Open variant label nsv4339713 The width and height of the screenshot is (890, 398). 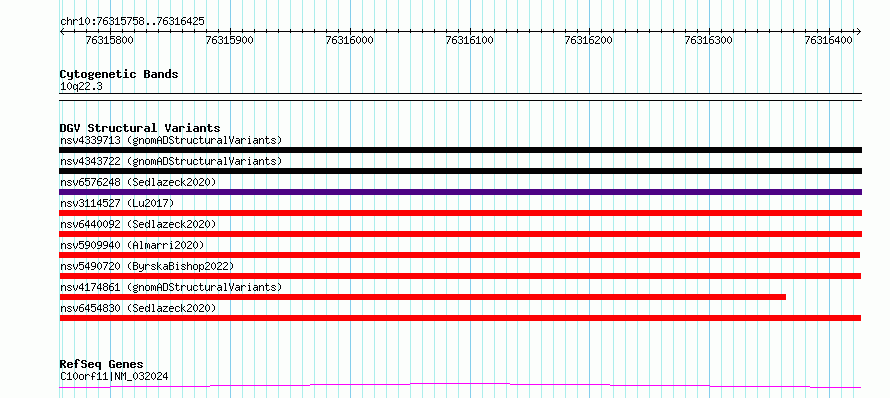[x=171, y=140]
